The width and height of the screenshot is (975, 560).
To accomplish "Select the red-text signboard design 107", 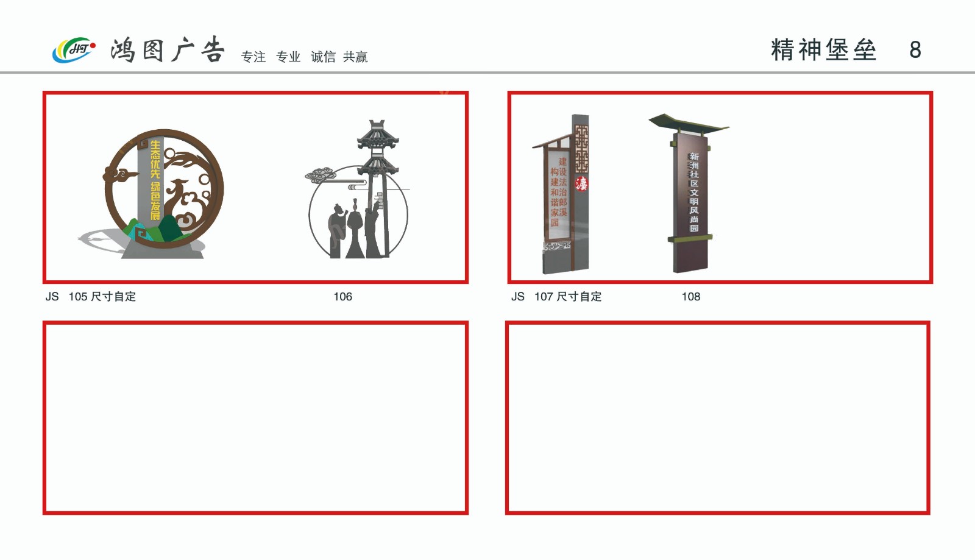I will pos(561,194).
